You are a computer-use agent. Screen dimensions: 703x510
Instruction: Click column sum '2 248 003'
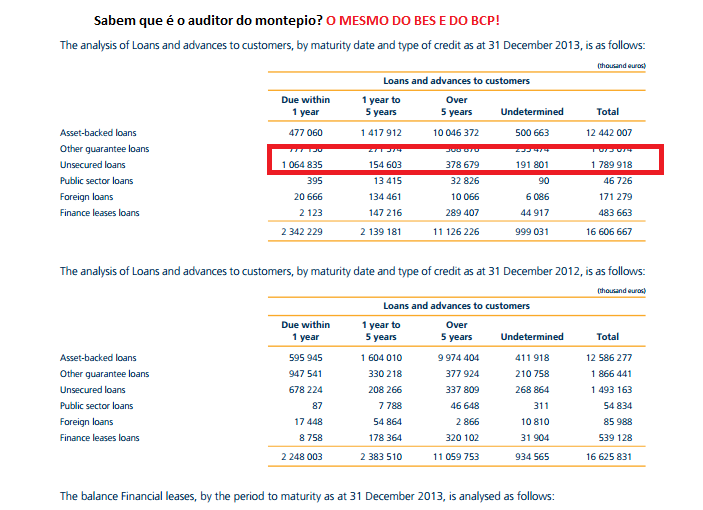pyautogui.click(x=302, y=457)
